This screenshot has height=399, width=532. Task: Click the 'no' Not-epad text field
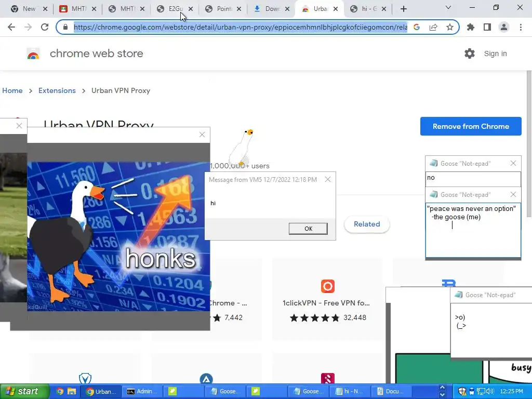pos(473,179)
